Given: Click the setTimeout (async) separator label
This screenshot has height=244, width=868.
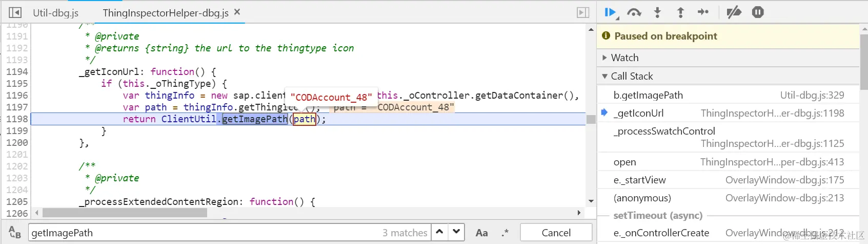Looking at the screenshot, I should [658, 215].
